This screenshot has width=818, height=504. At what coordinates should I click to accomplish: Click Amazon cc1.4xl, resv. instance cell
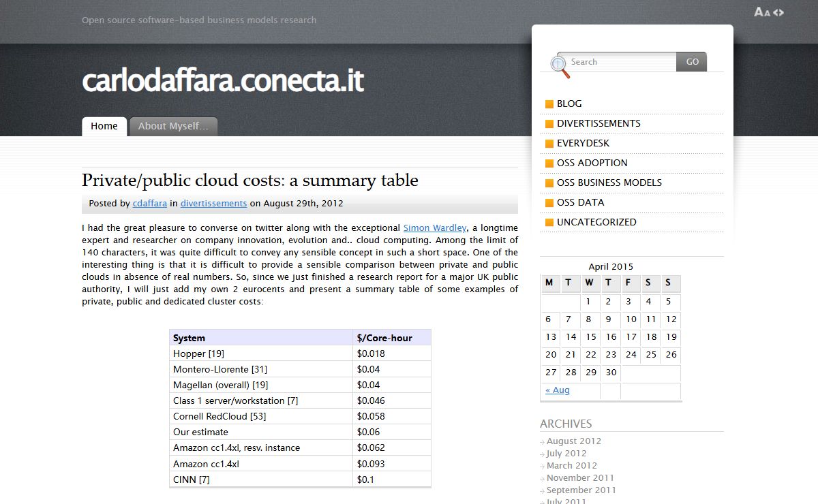coord(261,447)
